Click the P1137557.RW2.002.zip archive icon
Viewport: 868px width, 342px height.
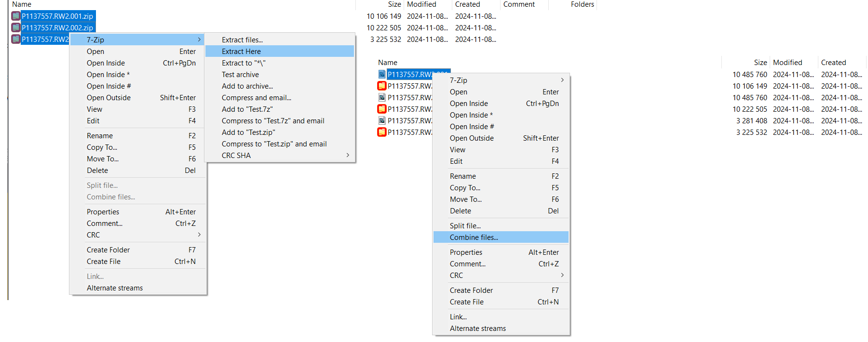pos(16,27)
